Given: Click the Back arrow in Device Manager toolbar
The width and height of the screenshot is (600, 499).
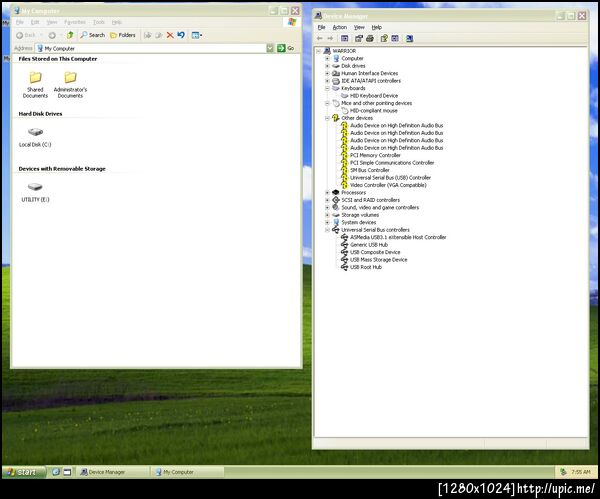Looking at the screenshot, I should tap(320, 38).
